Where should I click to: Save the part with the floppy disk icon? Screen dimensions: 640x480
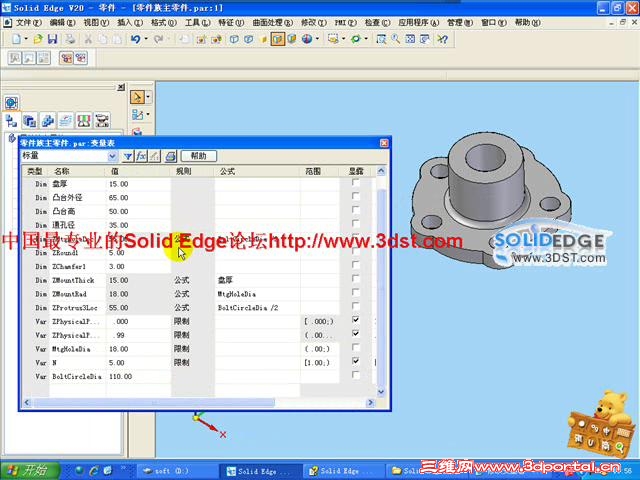[53, 39]
